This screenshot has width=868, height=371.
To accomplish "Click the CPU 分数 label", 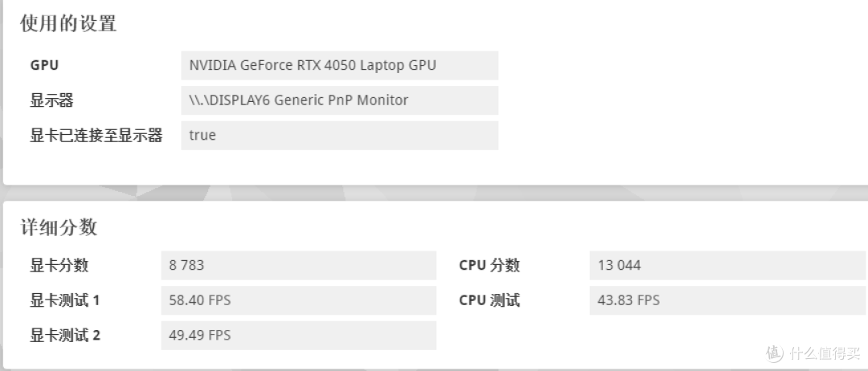I will pyautogui.click(x=489, y=265).
